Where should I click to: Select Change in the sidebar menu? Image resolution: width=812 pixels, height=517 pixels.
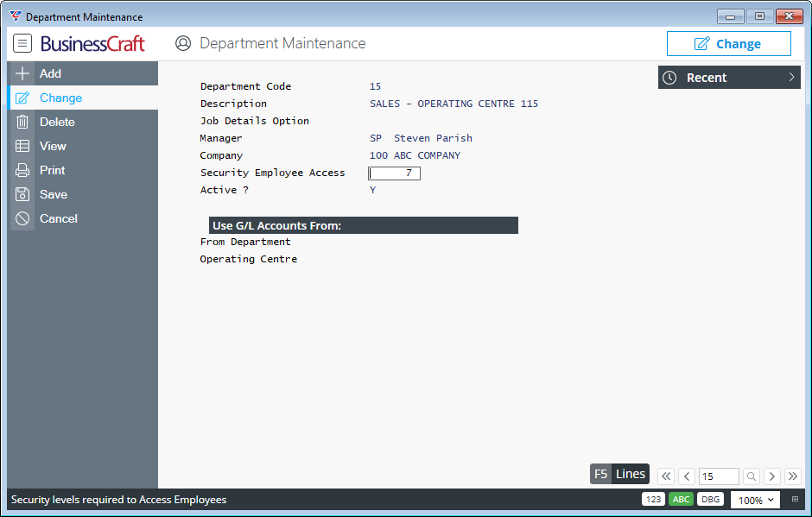click(x=83, y=98)
